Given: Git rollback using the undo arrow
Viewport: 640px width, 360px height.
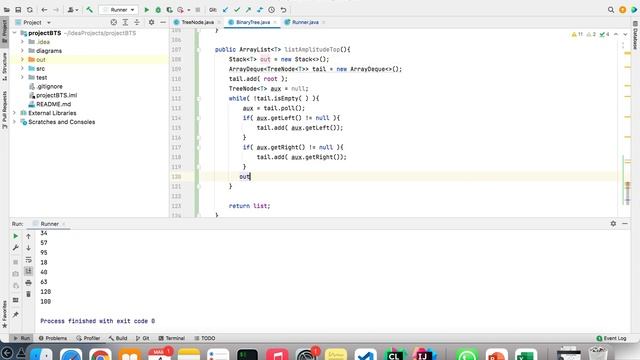Looking at the screenshot, I should tap(283, 10).
